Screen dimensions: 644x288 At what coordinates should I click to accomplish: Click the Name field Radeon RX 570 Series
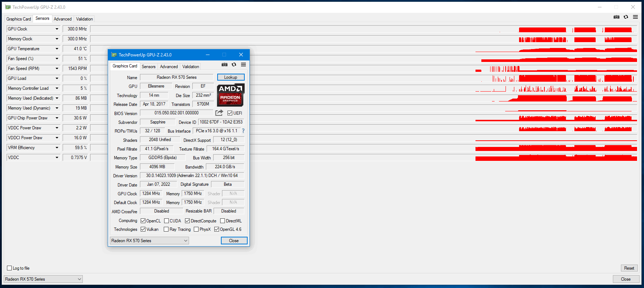[x=177, y=77]
